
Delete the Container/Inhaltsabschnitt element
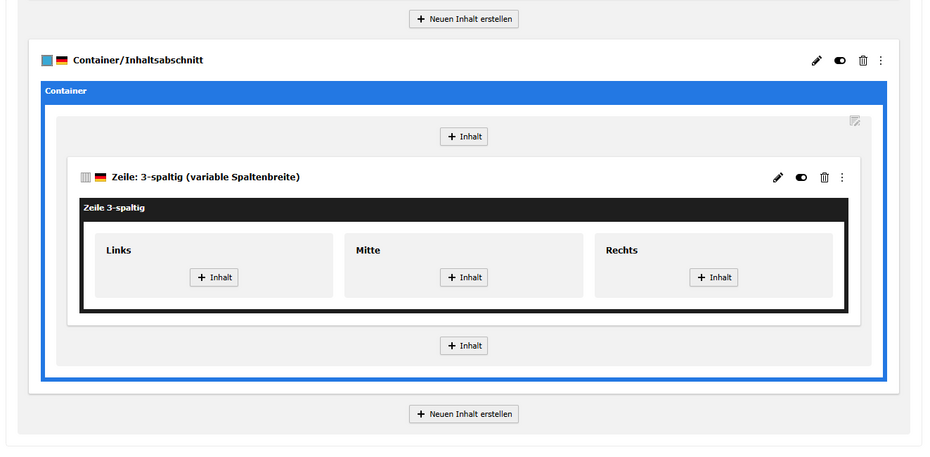click(x=863, y=61)
